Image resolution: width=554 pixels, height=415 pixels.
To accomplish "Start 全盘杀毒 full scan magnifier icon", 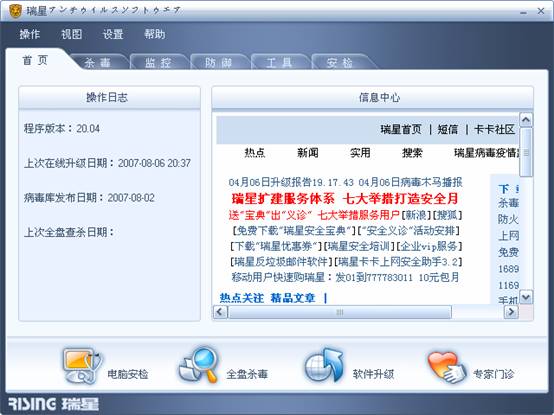I will (199, 364).
